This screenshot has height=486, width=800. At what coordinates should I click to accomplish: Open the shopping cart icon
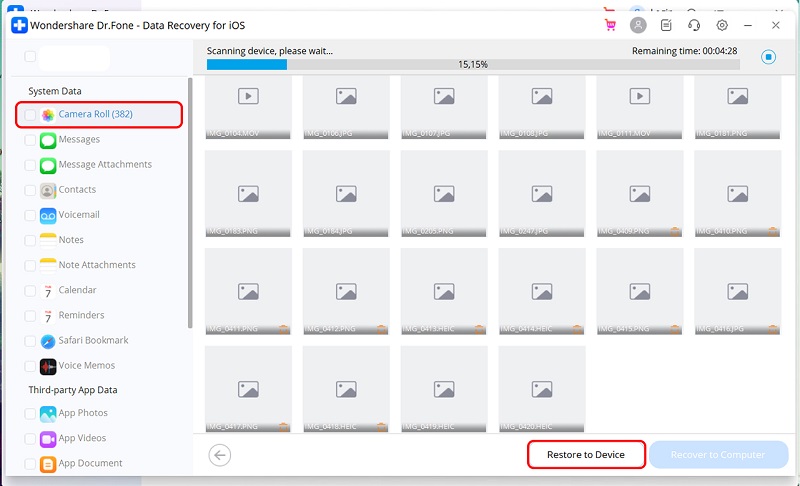tap(610, 25)
